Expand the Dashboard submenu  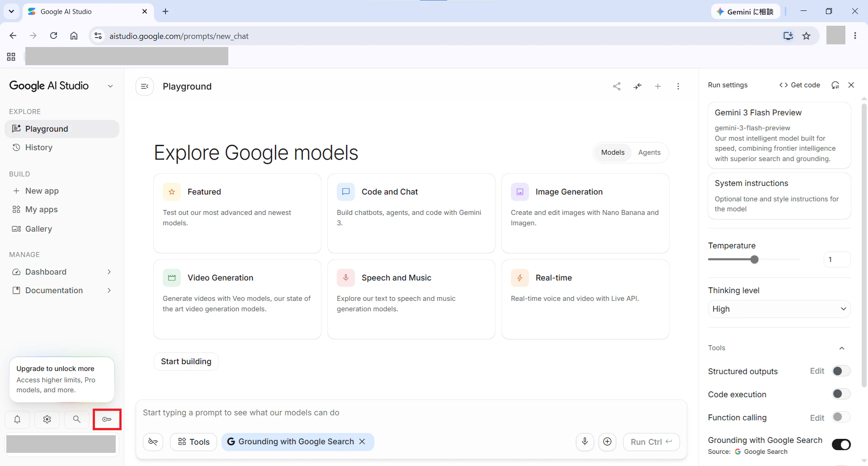(109, 272)
